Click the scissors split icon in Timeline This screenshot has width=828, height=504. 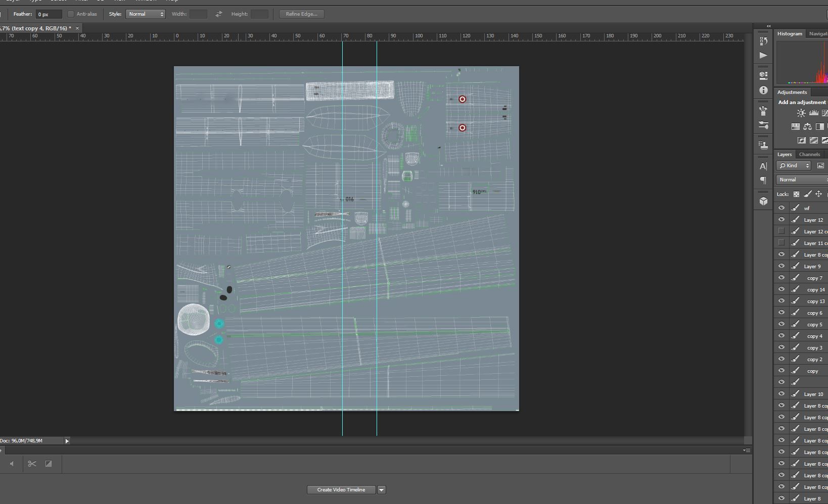[x=32, y=464]
